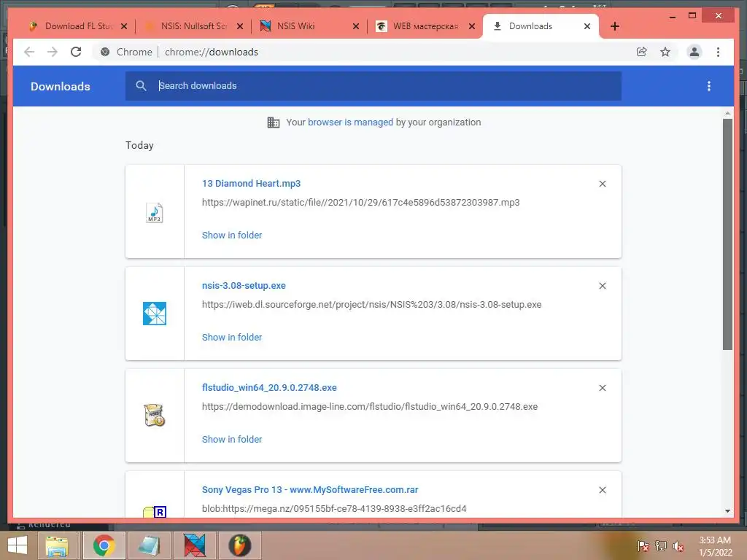This screenshot has height=560, width=747.
Task: Click the Chrome site info icon
Action: pyautogui.click(x=105, y=52)
